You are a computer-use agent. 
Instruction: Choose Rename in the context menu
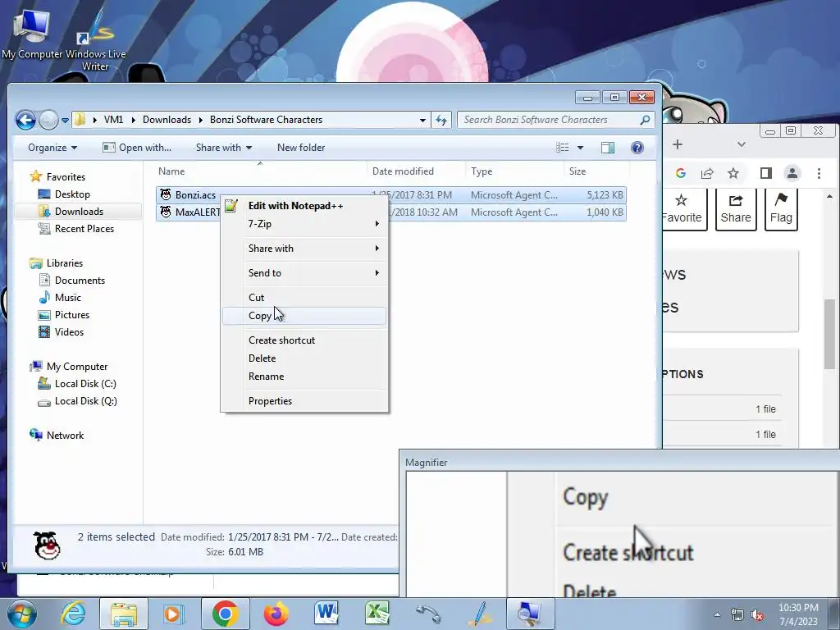(304, 377)
